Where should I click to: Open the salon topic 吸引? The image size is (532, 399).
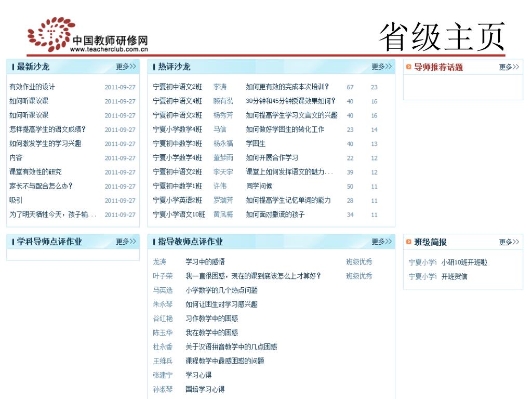coord(16,200)
